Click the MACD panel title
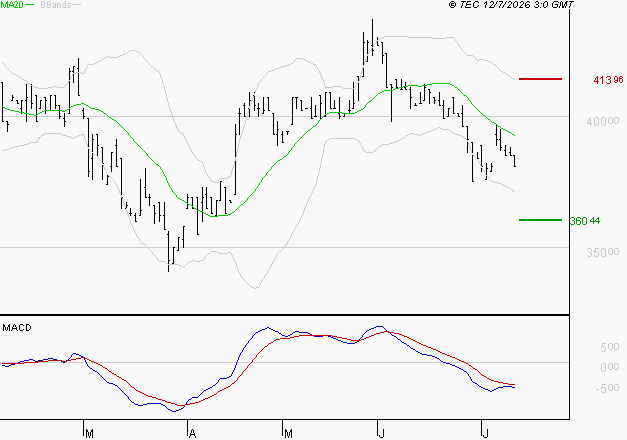Image resolution: width=627 pixels, height=440 pixels. [17, 328]
